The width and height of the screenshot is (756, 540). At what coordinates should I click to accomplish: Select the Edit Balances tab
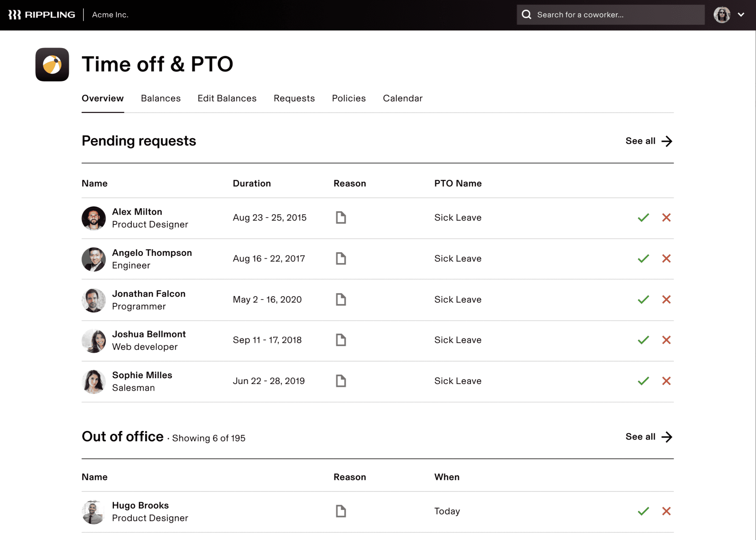point(227,98)
